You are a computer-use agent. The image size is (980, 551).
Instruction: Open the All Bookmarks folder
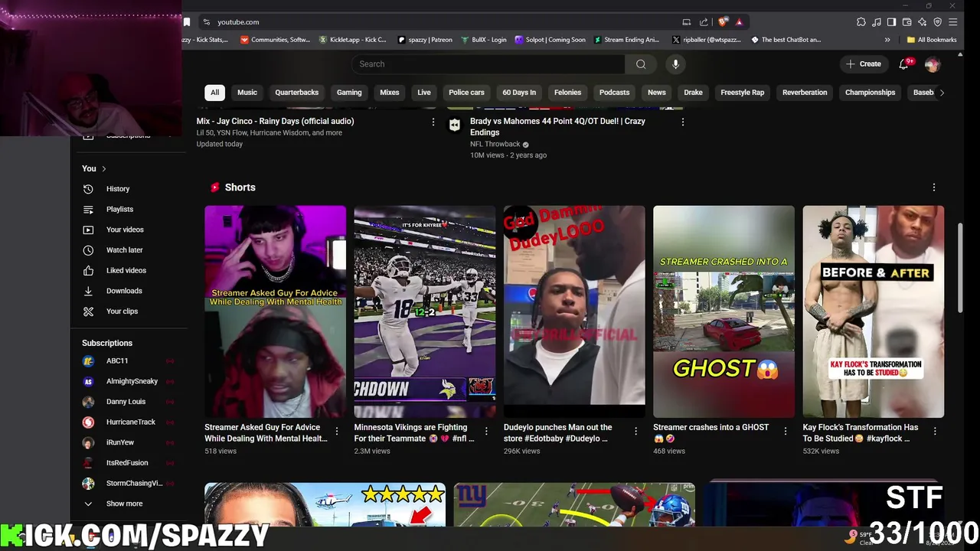click(932, 40)
